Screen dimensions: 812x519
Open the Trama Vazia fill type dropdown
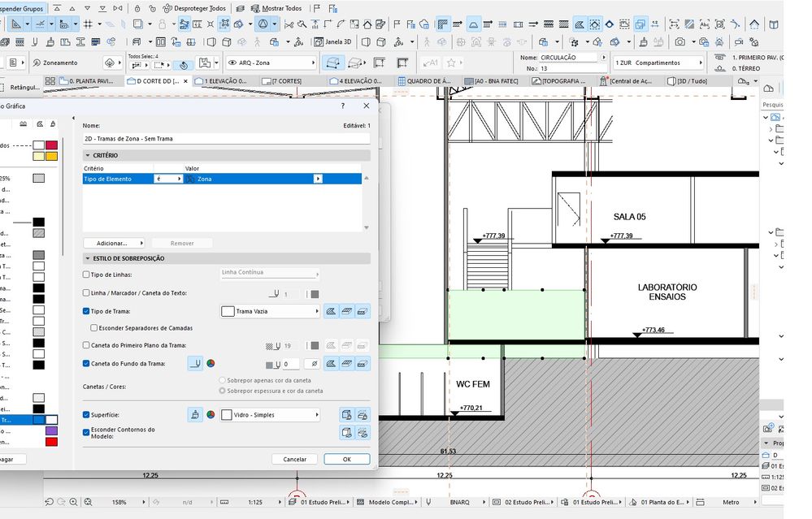270,312
